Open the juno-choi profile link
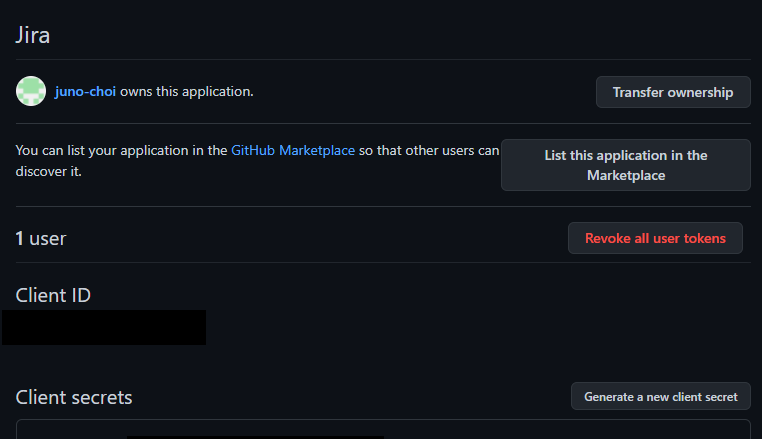Viewport: 762px width, 439px height. (x=85, y=91)
